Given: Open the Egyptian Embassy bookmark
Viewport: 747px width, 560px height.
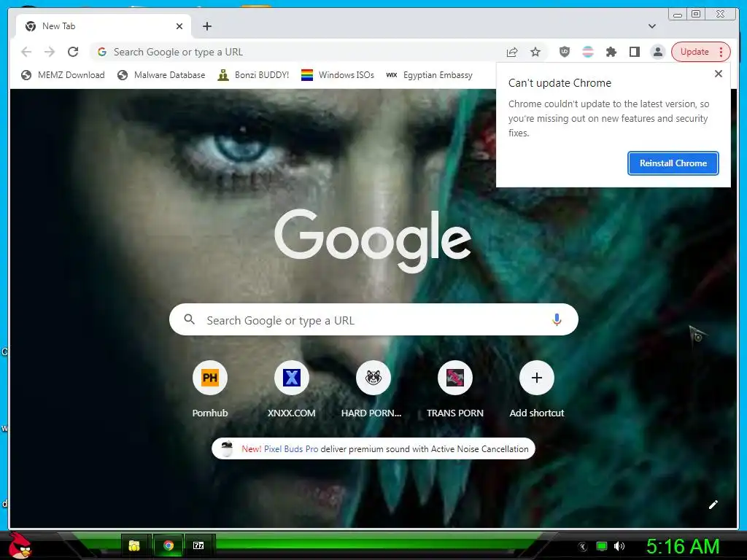Looking at the screenshot, I should pyautogui.click(x=429, y=75).
